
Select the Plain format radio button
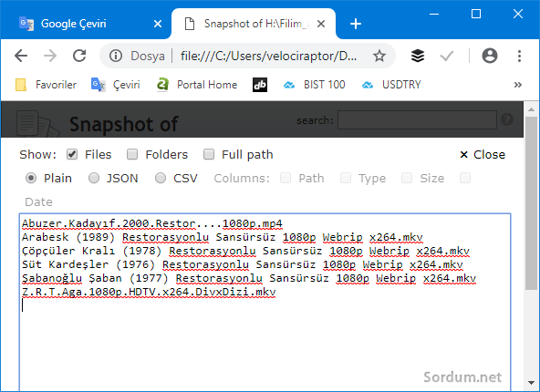pyautogui.click(x=31, y=178)
